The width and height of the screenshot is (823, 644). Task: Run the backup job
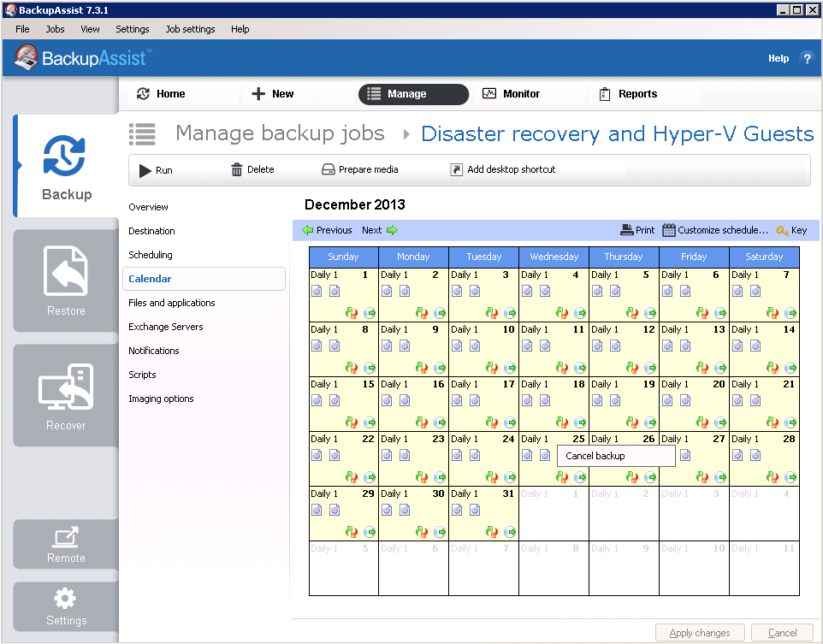(x=156, y=170)
